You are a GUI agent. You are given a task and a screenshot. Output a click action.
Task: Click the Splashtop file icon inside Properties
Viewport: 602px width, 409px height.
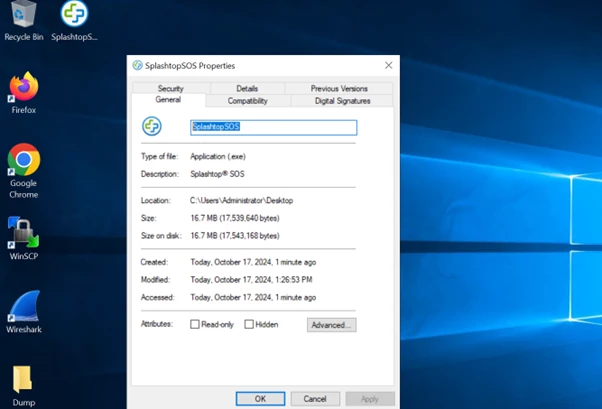coord(152,126)
